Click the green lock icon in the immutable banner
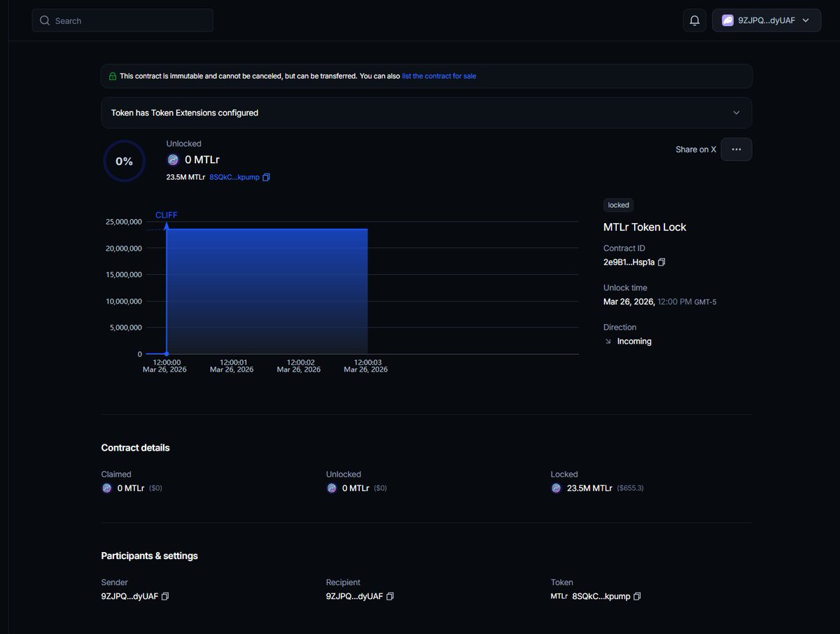The image size is (840, 634). click(113, 76)
